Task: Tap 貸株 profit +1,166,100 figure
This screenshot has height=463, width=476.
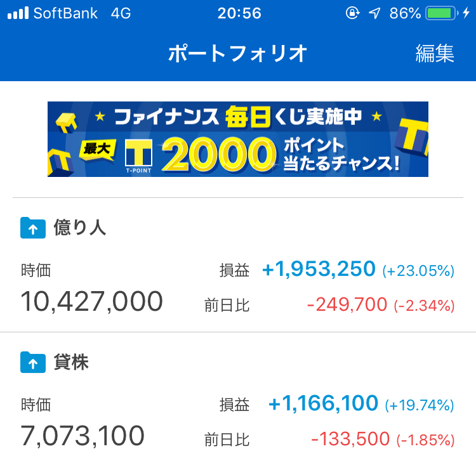Action: tap(323, 403)
